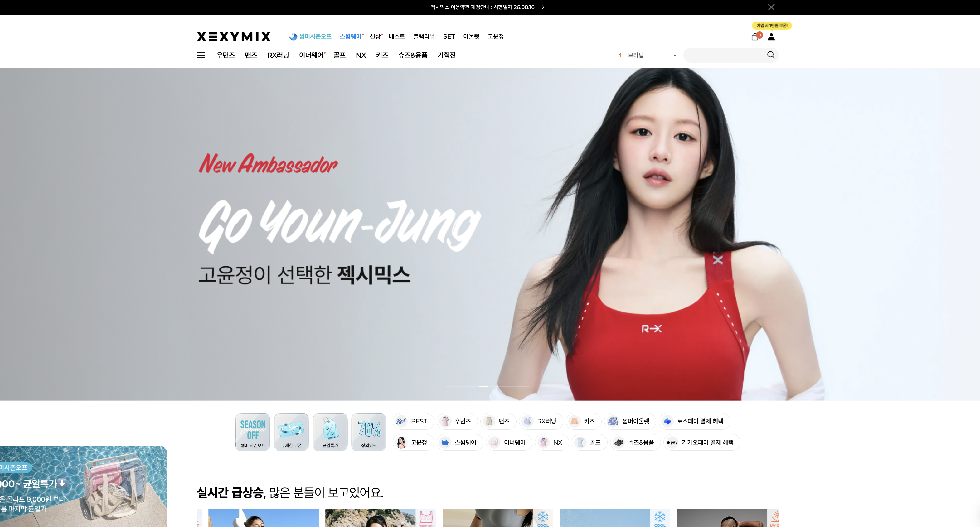Open the 골프 main menu
980x527 pixels.
[x=339, y=55]
